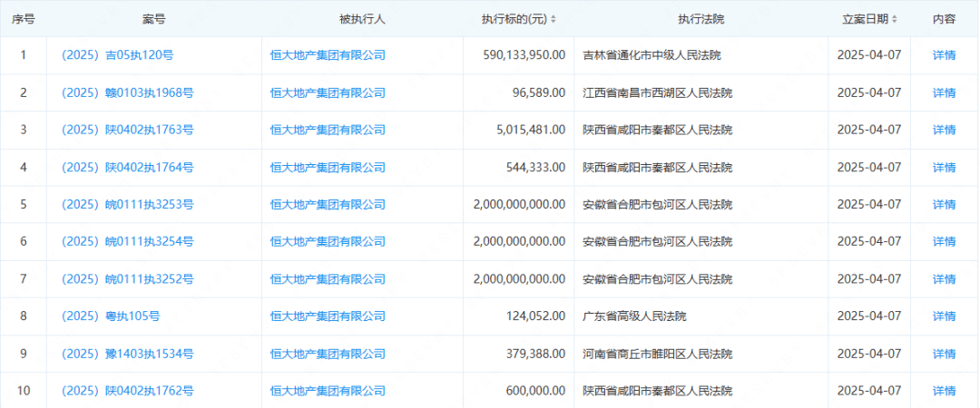Open 恒大地产集团有限公司 link in row 9

pos(328,354)
